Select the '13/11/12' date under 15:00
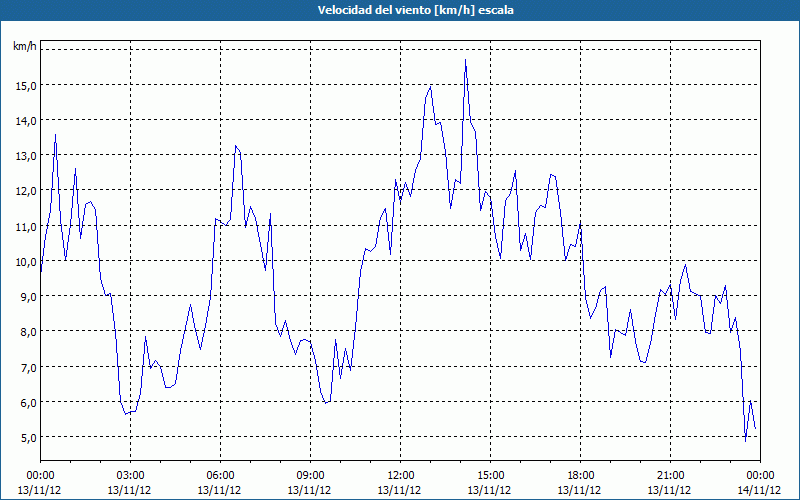Viewport: 800px width, 500px height. (490, 490)
